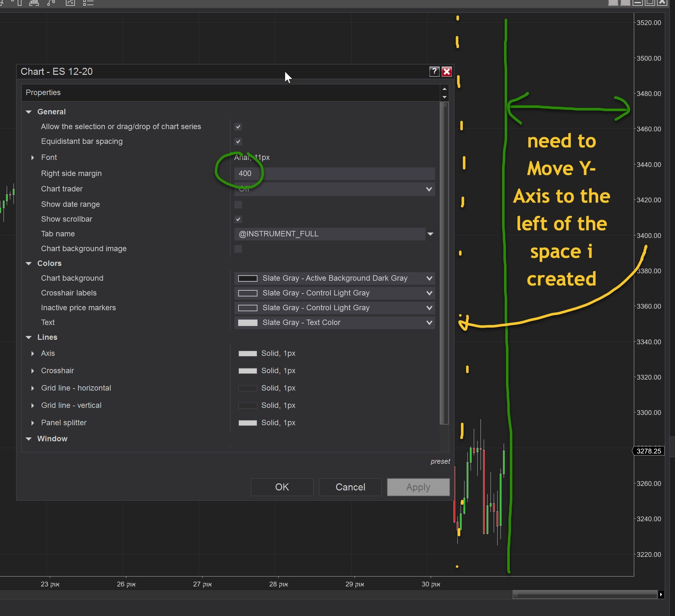Open the Tab name dropdown arrow
The image size is (675, 616).
tap(430, 234)
